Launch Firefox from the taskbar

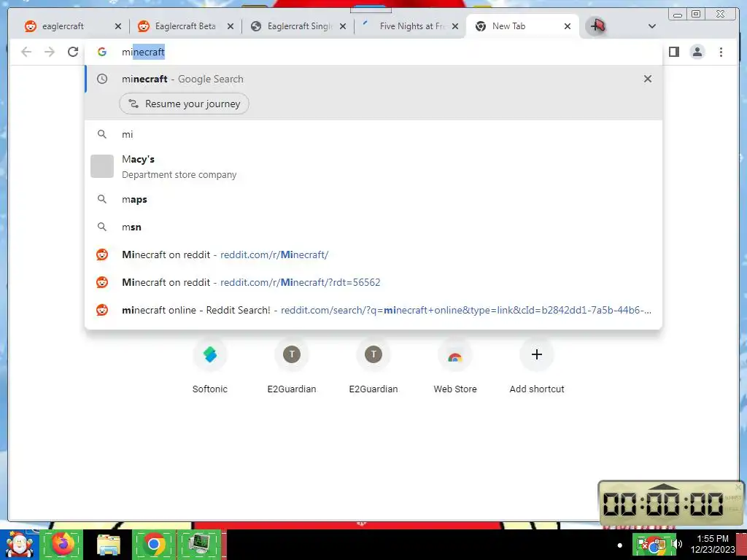point(63,544)
